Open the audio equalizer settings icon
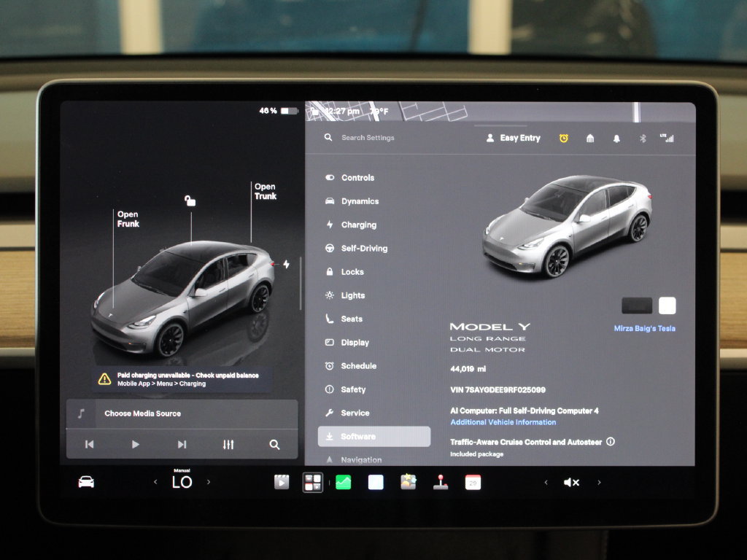This screenshot has width=747, height=560. coord(228,444)
